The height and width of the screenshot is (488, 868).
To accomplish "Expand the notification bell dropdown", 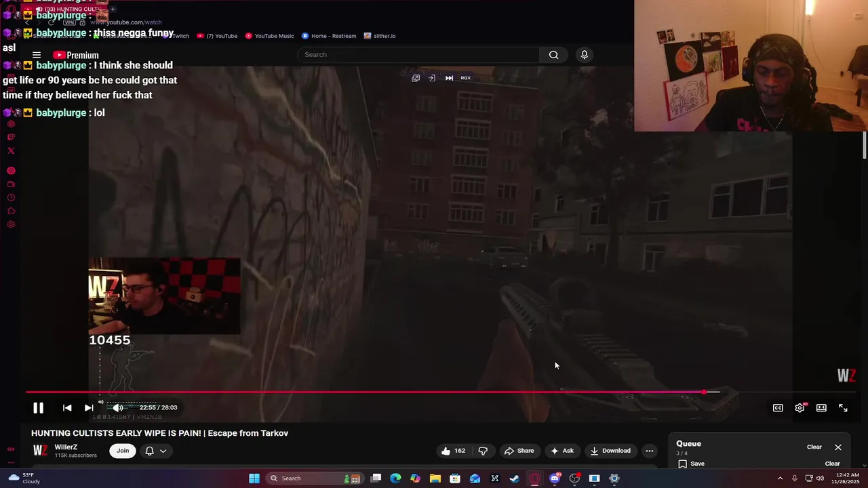I will pyautogui.click(x=156, y=451).
